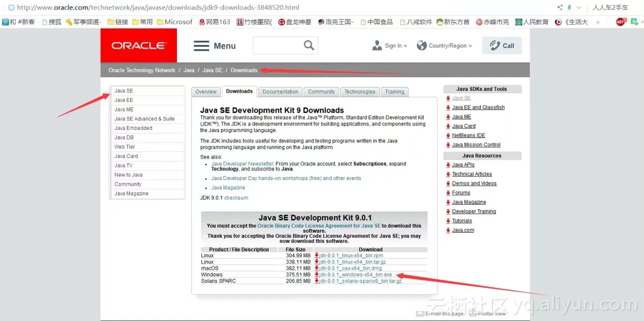This screenshot has height=321, width=644.
Task: Expand the Sign In dropdown
Action: [x=405, y=46]
